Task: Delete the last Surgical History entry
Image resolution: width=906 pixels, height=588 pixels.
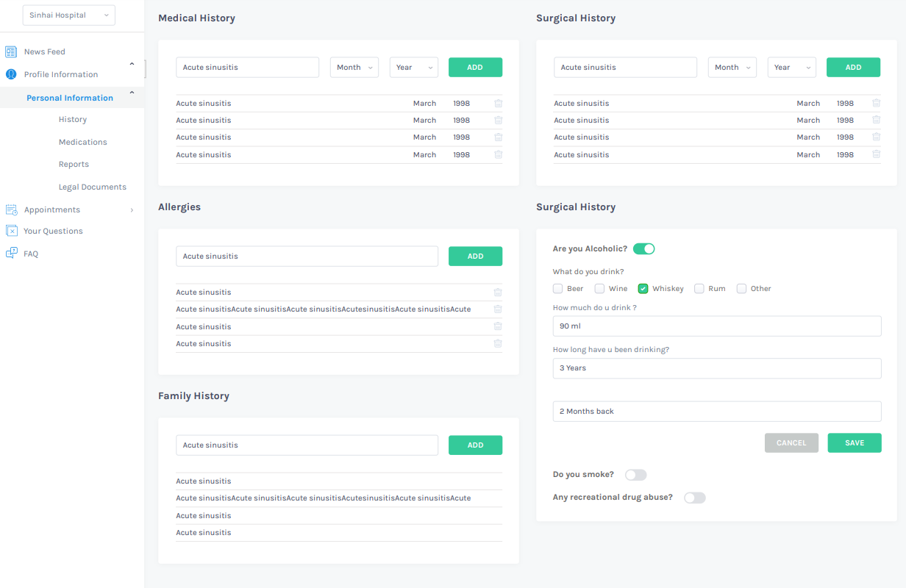Action: pyautogui.click(x=876, y=154)
